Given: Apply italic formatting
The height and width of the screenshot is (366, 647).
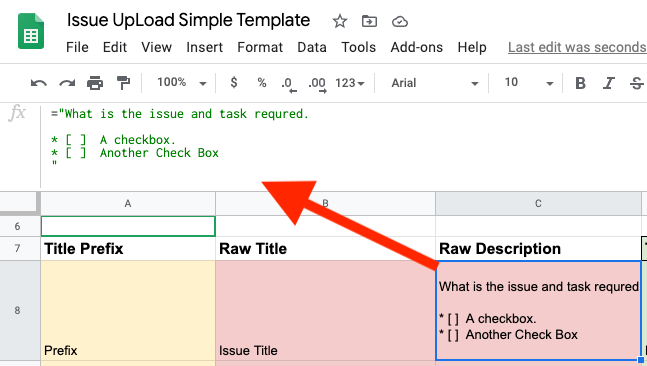Looking at the screenshot, I should click(x=608, y=83).
